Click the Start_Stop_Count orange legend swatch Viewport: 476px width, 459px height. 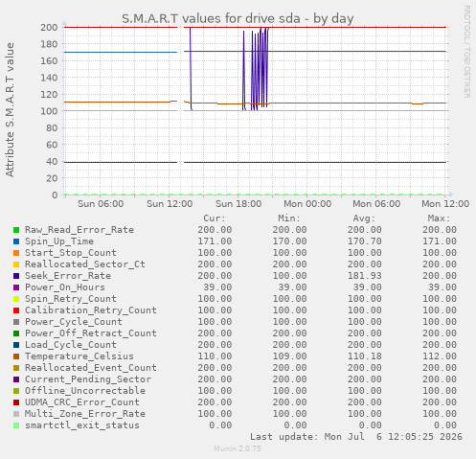coord(16,253)
